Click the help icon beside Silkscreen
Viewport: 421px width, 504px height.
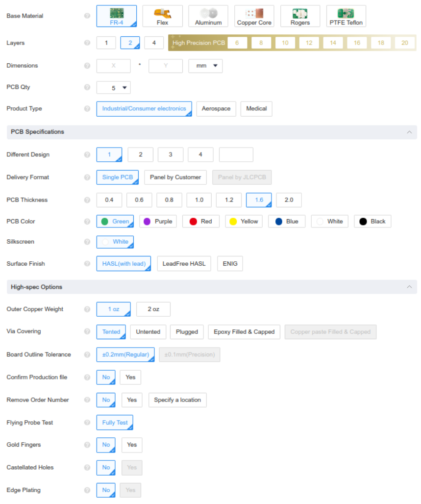pos(87,242)
